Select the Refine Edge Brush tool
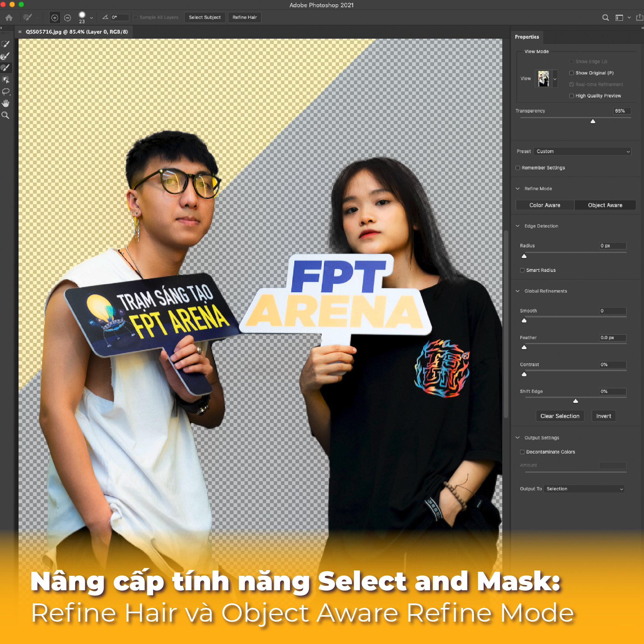Image resolution: width=644 pixels, height=644 pixels. click(x=6, y=56)
